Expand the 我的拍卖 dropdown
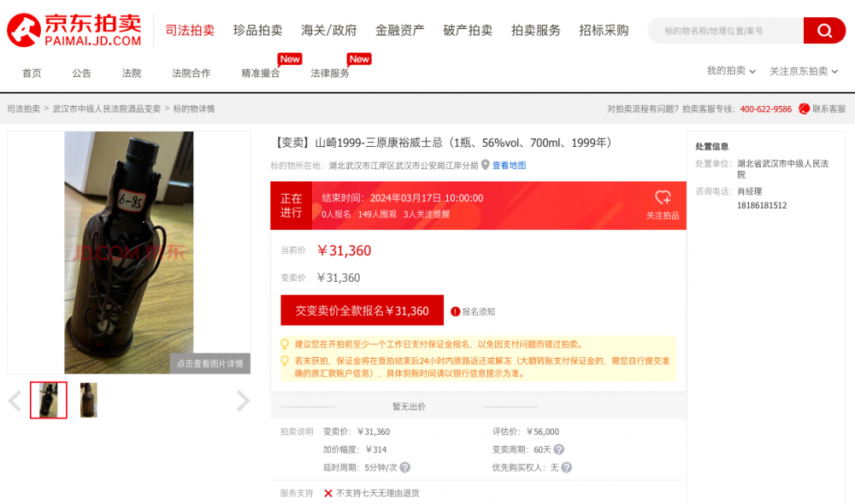Image resolution: width=855 pixels, height=504 pixels. 731,71
